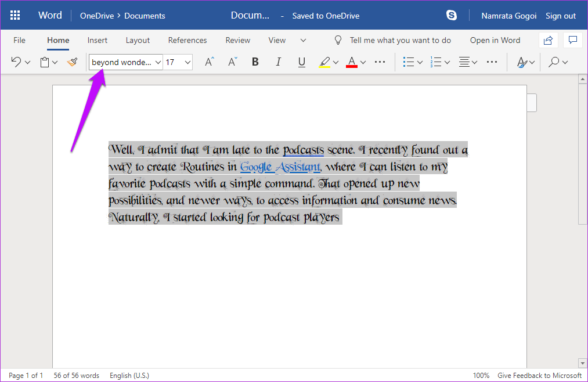Viewport: 588px width, 382px height.
Task: Open Skype from the header
Action: [x=452, y=15]
